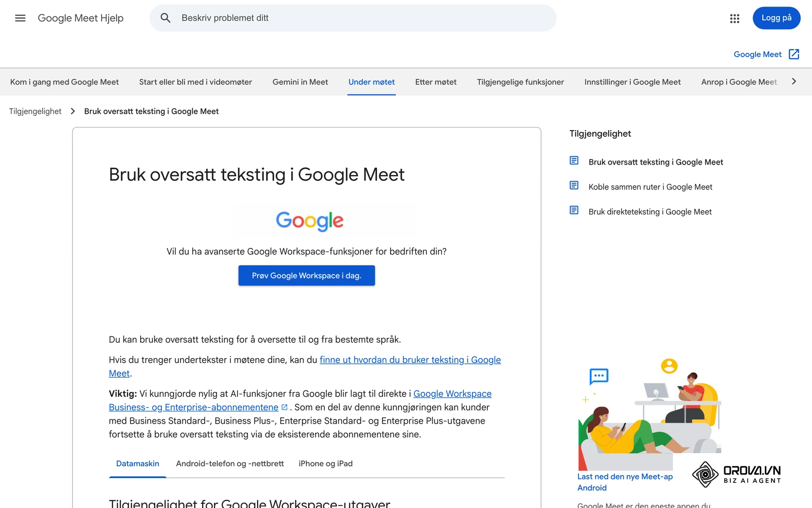812x508 pixels.
Task: Sign in with Logg på button
Action: [x=776, y=18]
